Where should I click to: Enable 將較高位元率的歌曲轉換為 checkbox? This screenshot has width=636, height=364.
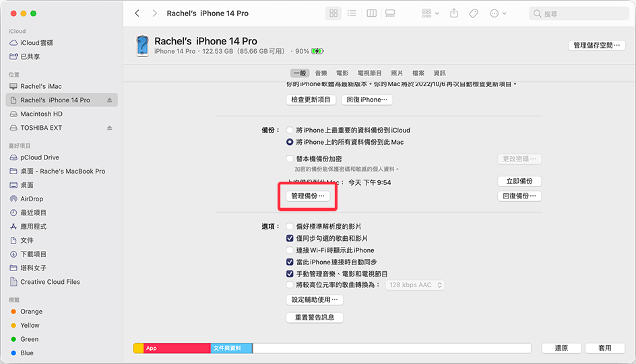point(290,285)
